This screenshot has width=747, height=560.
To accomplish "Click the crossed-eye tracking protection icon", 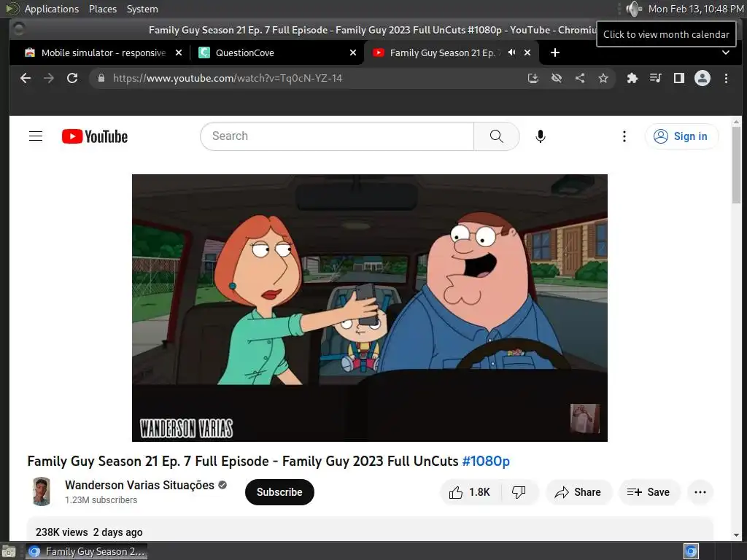I will [x=557, y=78].
